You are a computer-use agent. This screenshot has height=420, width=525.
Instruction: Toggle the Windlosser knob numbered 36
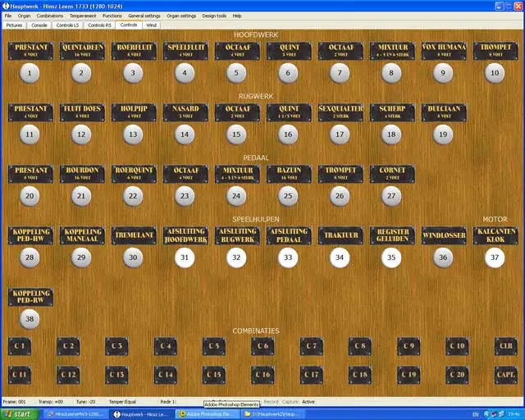[x=443, y=257]
